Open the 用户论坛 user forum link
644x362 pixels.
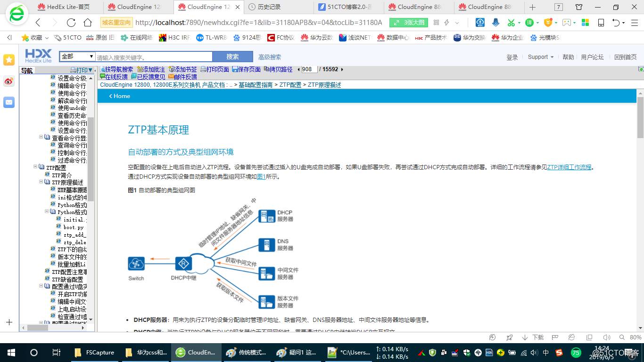point(592,57)
